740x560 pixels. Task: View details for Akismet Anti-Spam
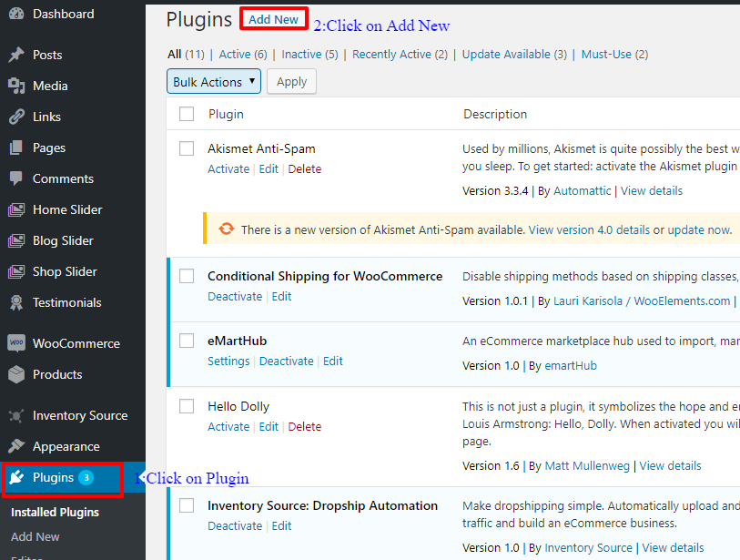[652, 190]
